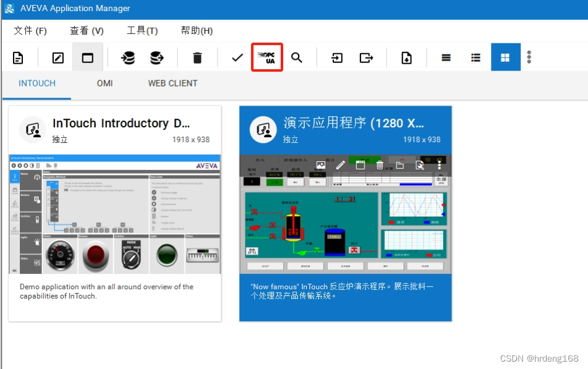Open the OPC UA configuration icon

click(x=267, y=57)
